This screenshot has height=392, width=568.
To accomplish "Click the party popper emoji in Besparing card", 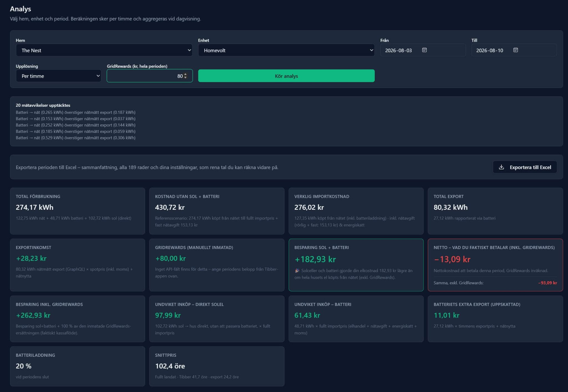I will (x=297, y=270).
